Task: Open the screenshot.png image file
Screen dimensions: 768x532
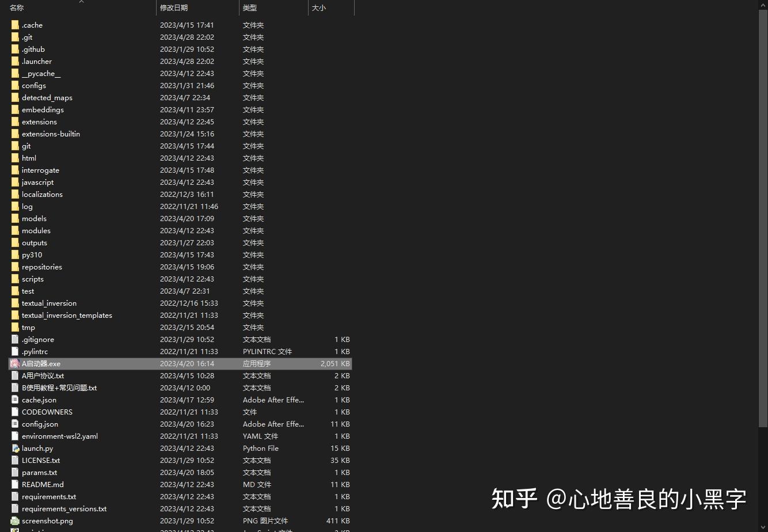Action: tap(45, 520)
